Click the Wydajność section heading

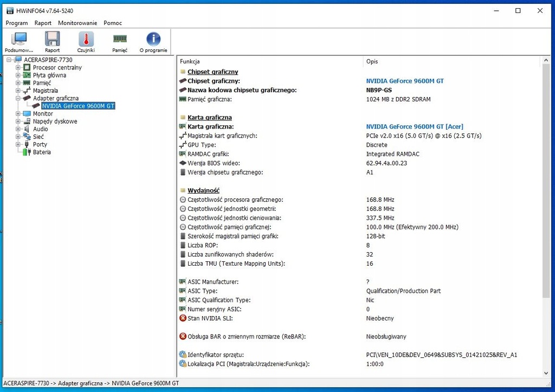[204, 190]
